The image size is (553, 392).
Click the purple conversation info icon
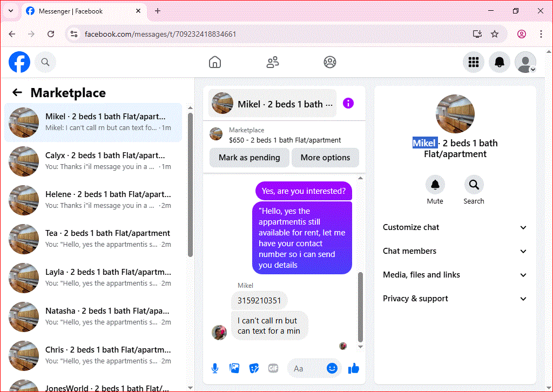[348, 103]
